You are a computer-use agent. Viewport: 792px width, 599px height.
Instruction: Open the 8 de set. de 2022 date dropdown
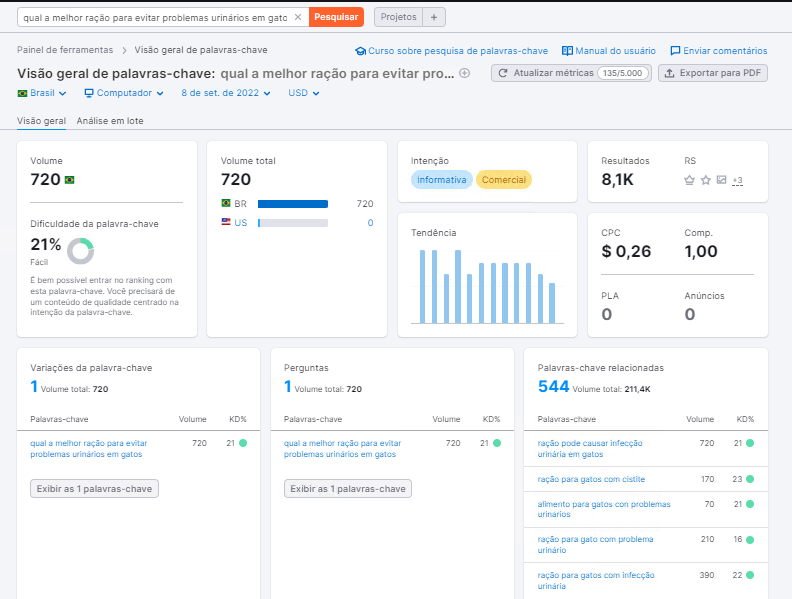[x=226, y=93]
